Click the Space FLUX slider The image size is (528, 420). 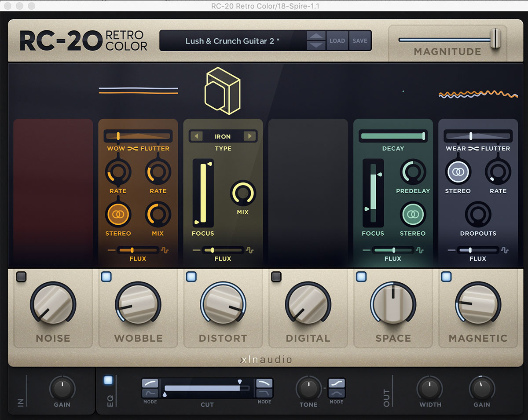pos(393,250)
